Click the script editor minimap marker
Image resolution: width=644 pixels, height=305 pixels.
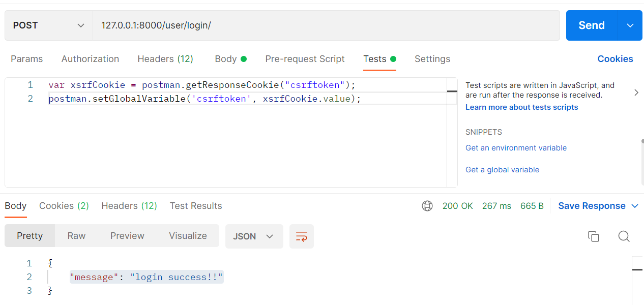pyautogui.click(x=452, y=91)
